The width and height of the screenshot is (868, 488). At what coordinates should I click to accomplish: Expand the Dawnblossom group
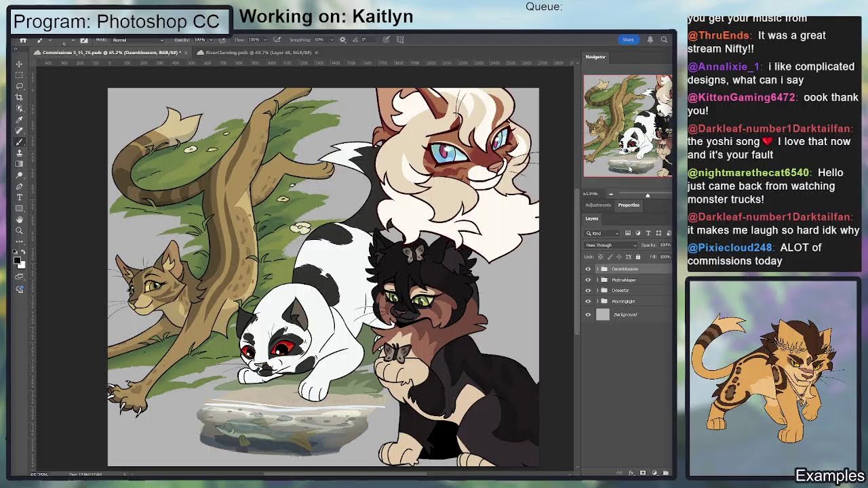[x=597, y=269]
